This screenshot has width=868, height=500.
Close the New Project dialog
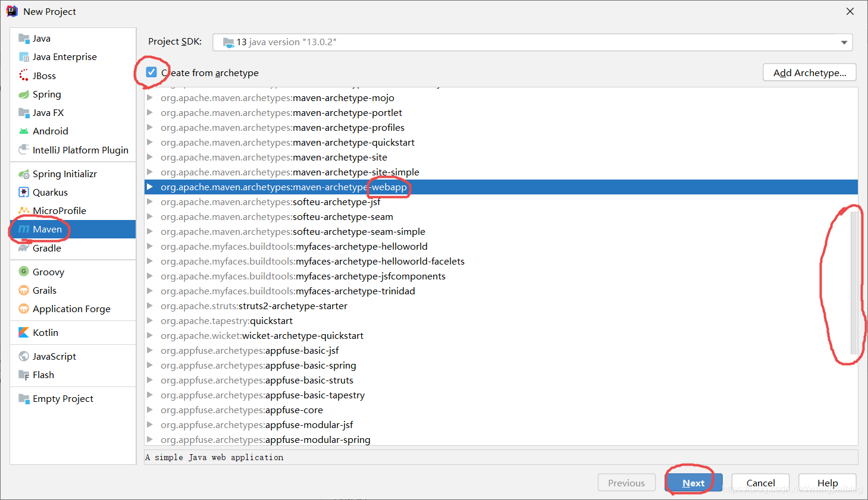coord(850,11)
